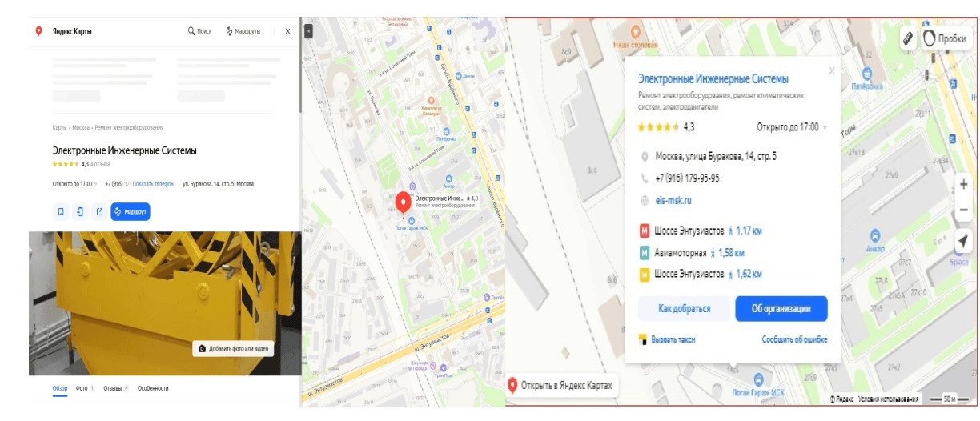
Task: Click the blue Маршрут button
Action: pyautogui.click(x=131, y=212)
